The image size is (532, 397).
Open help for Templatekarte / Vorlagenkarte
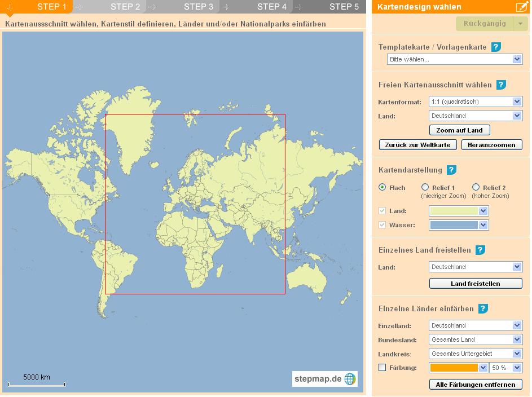496,47
